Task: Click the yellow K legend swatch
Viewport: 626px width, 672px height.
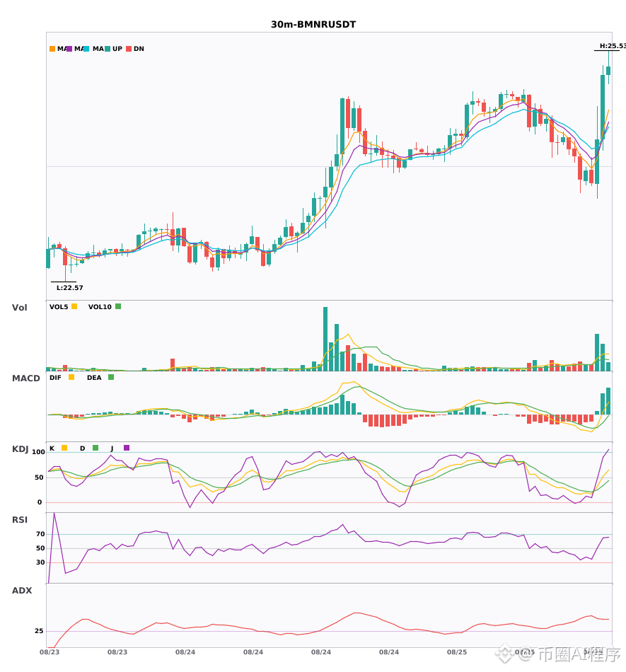Action: point(64,448)
